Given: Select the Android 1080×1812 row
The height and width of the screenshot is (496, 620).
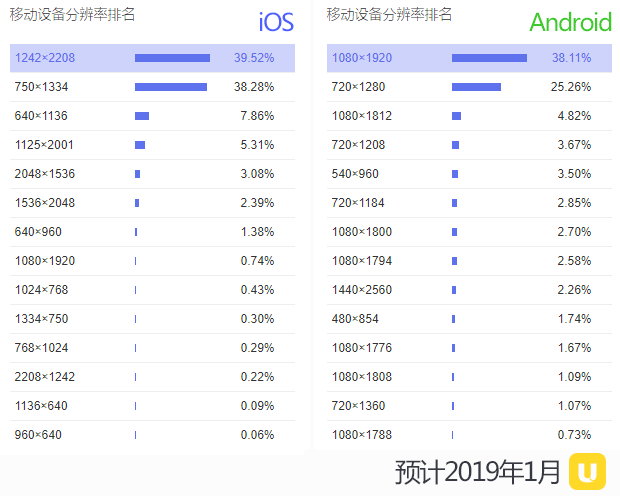Looking at the screenshot, I should point(469,116).
